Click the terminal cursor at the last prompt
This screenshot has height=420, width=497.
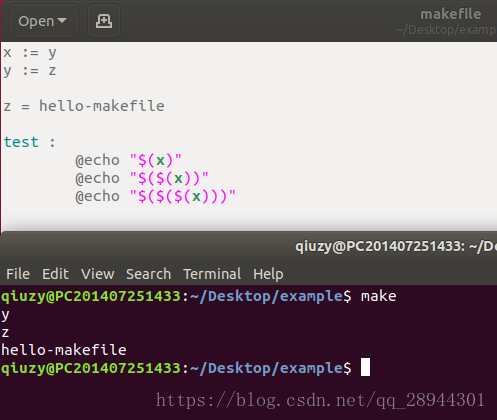coord(365,367)
